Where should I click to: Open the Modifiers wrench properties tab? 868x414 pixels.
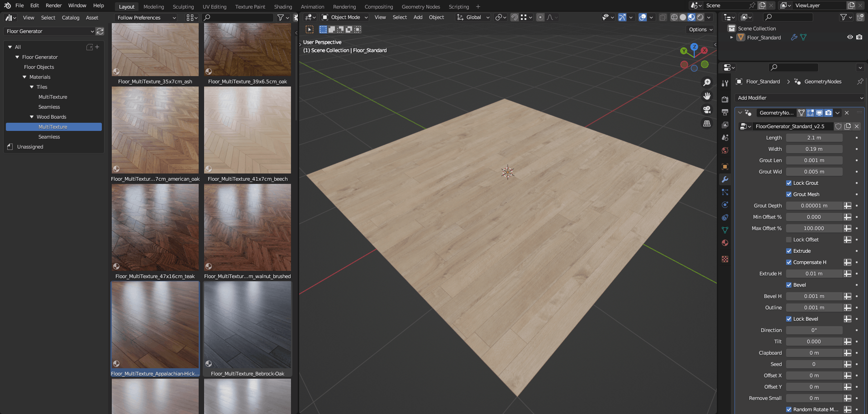click(725, 179)
